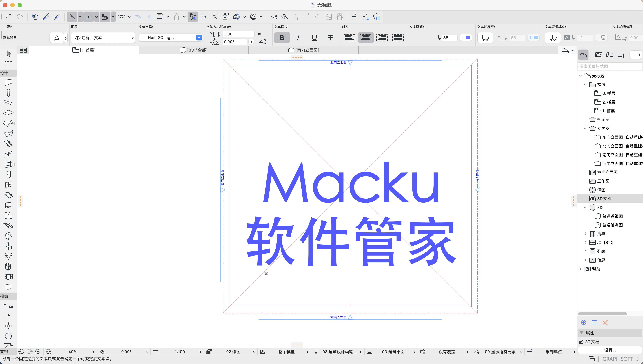Toggle Strikethrough text style
This screenshot has height=364, width=643.
click(330, 37)
